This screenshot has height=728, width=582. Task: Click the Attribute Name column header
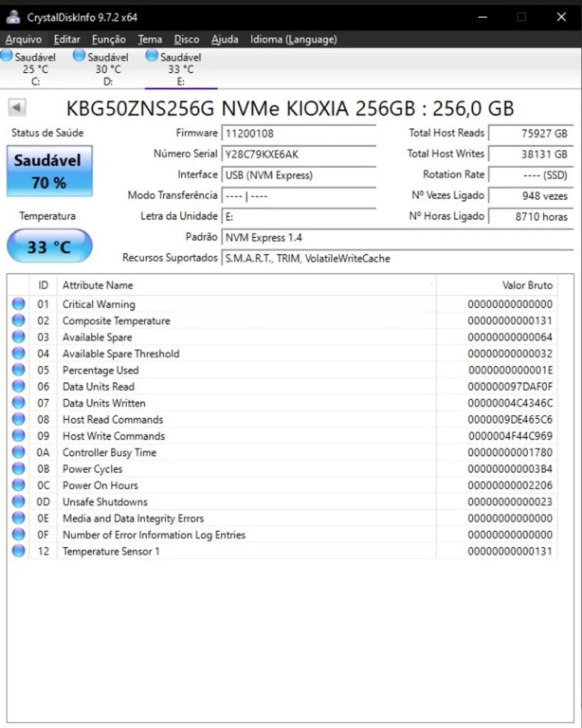[x=246, y=285]
